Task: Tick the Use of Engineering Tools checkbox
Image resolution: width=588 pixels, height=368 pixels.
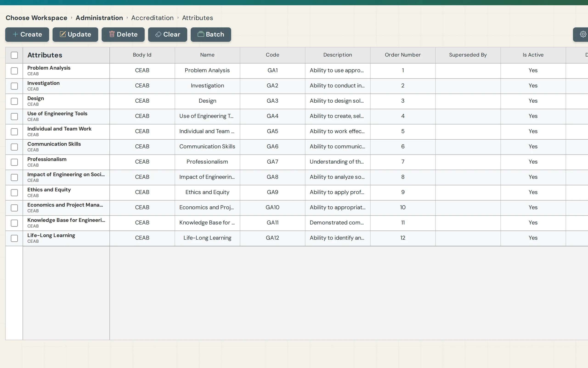Action: point(14,117)
